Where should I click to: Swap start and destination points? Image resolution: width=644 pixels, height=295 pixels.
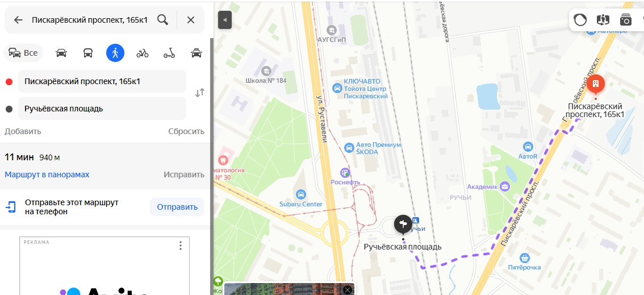point(199,93)
